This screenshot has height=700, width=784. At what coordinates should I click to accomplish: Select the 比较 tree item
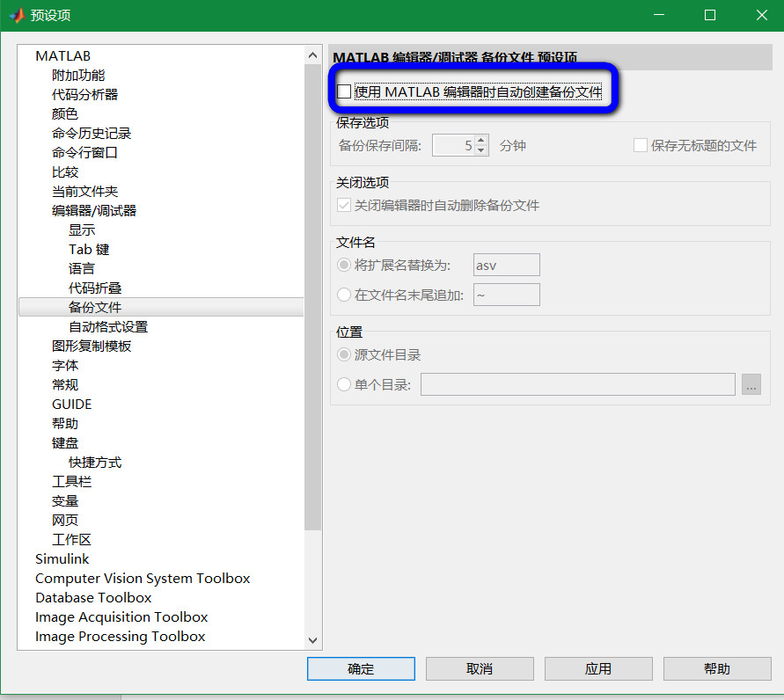click(x=65, y=171)
